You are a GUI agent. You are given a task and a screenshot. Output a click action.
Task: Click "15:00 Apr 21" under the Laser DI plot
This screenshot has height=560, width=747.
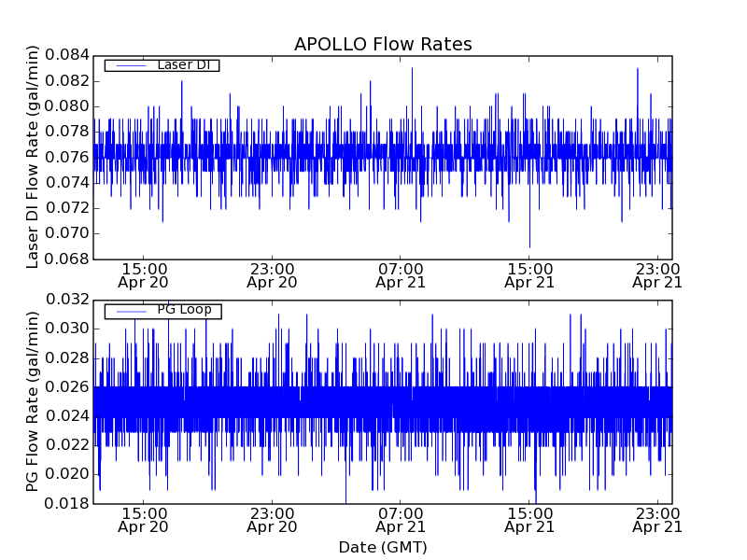coord(529,275)
